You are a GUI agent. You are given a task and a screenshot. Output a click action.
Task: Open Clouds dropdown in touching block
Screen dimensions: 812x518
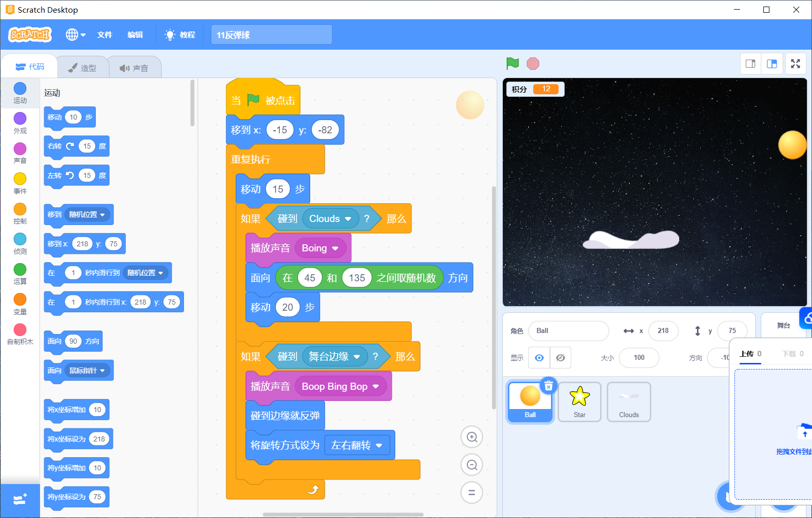click(331, 218)
